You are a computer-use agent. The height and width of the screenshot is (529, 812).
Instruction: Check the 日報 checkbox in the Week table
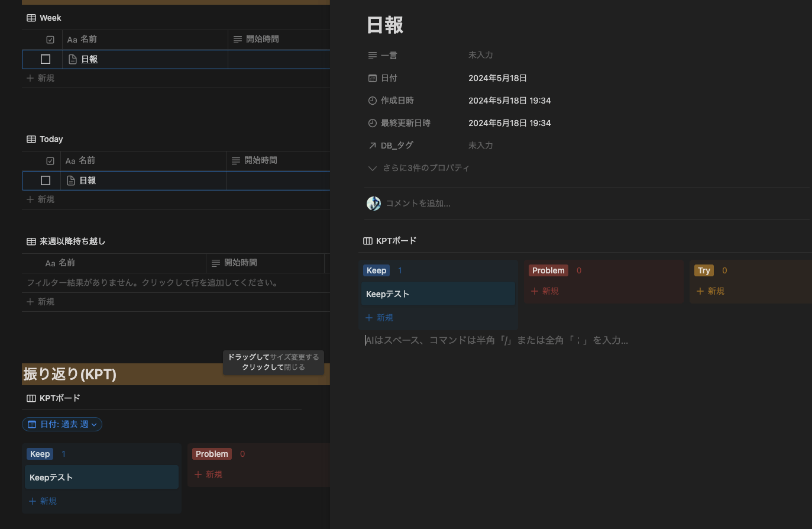tap(46, 59)
